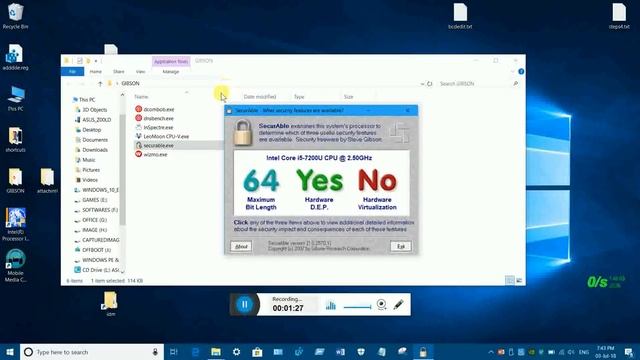Select LeoMoon CPU-V.exe in file list
This screenshot has height=360, width=640.
tap(162, 136)
